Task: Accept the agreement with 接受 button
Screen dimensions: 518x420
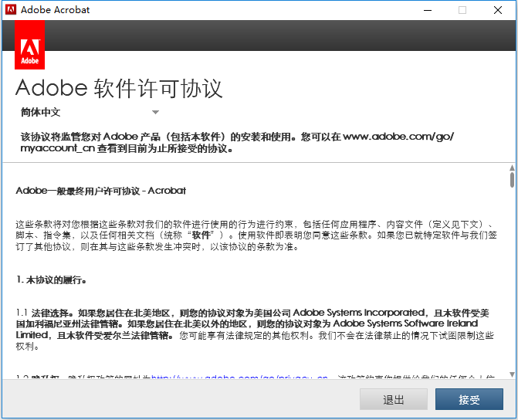Action: [469, 399]
